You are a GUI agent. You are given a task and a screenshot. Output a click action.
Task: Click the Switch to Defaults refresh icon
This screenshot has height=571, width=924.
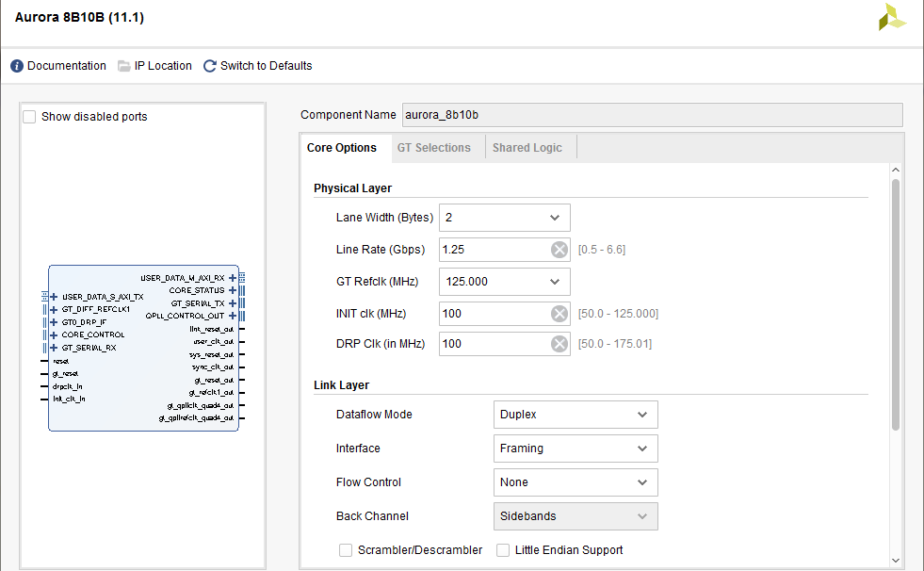(209, 66)
